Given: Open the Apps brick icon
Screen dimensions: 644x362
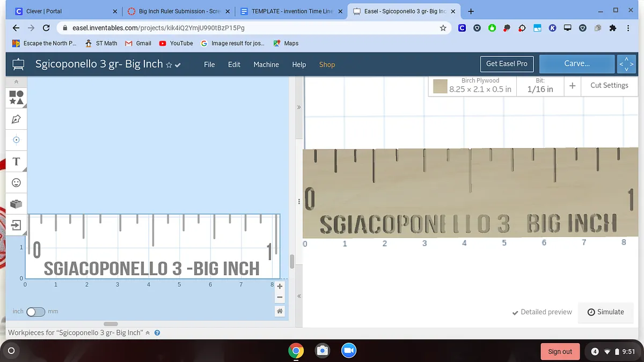Looking at the screenshot, I should click(x=16, y=204).
